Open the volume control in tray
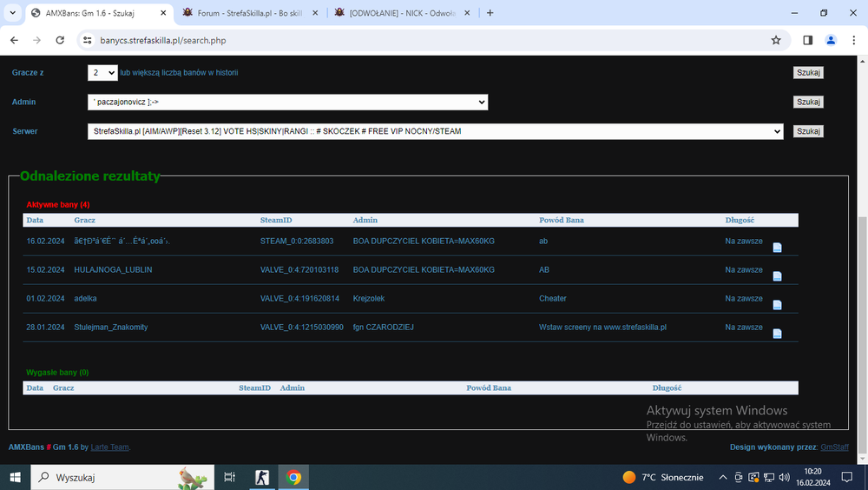The height and width of the screenshot is (490, 868). (785, 477)
